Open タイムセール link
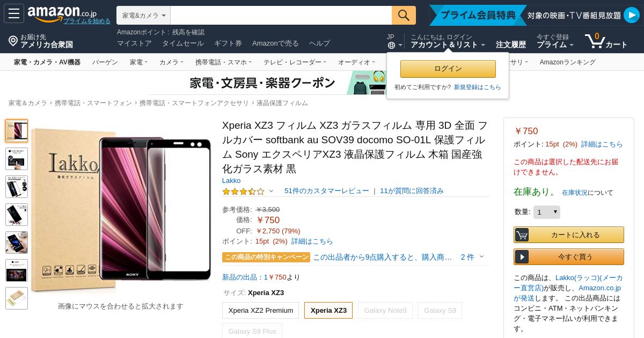The height and width of the screenshot is (338, 644). 183,43
